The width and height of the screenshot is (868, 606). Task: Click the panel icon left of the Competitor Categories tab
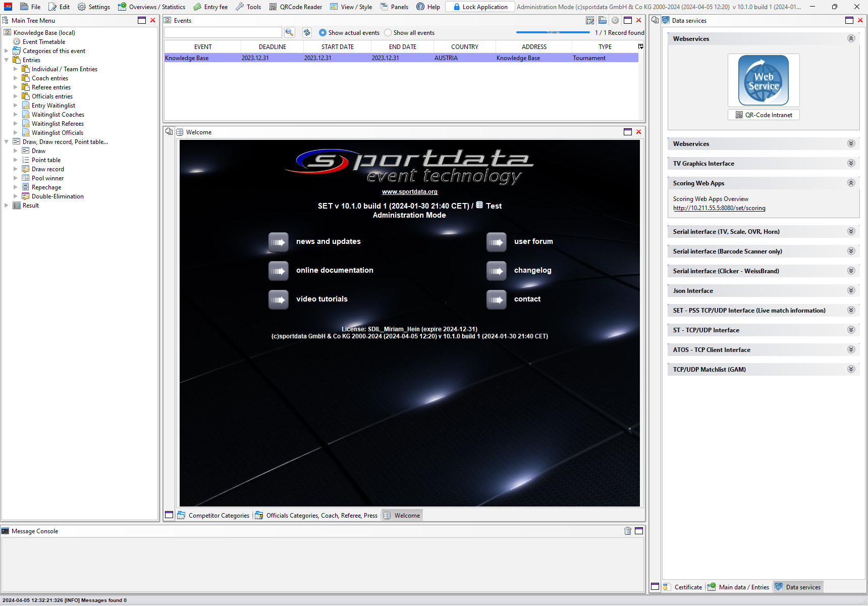169,515
